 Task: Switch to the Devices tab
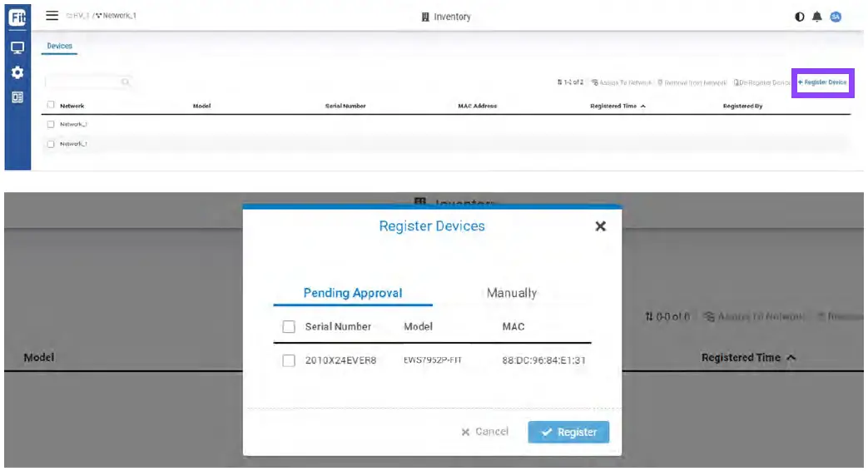point(59,46)
